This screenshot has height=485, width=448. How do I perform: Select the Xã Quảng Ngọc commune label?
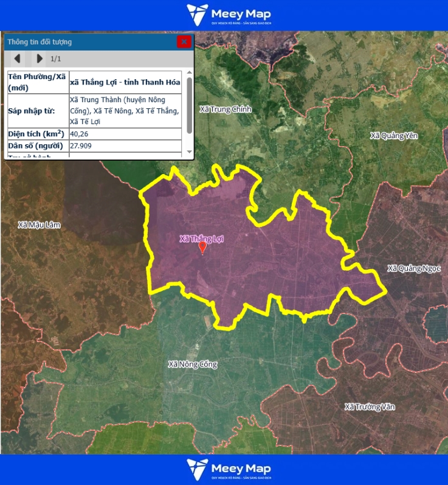coord(414,268)
